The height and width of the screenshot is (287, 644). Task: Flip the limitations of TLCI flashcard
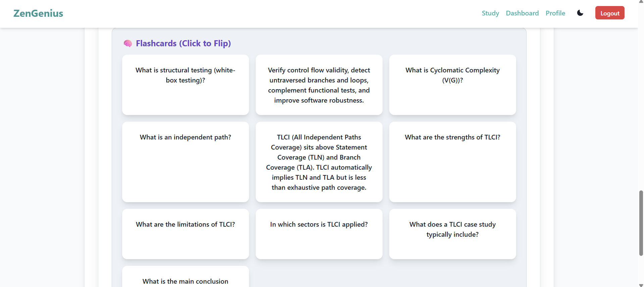tap(186, 234)
